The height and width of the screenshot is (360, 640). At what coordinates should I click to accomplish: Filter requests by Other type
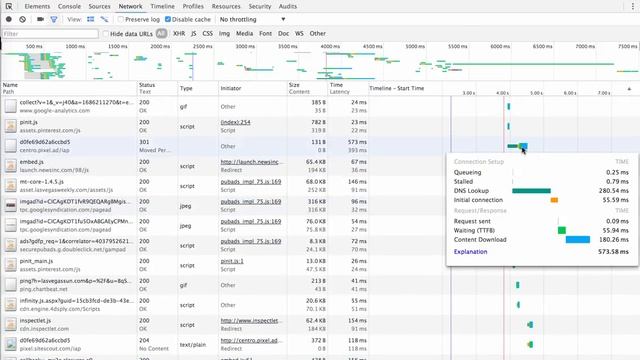pyautogui.click(x=318, y=33)
